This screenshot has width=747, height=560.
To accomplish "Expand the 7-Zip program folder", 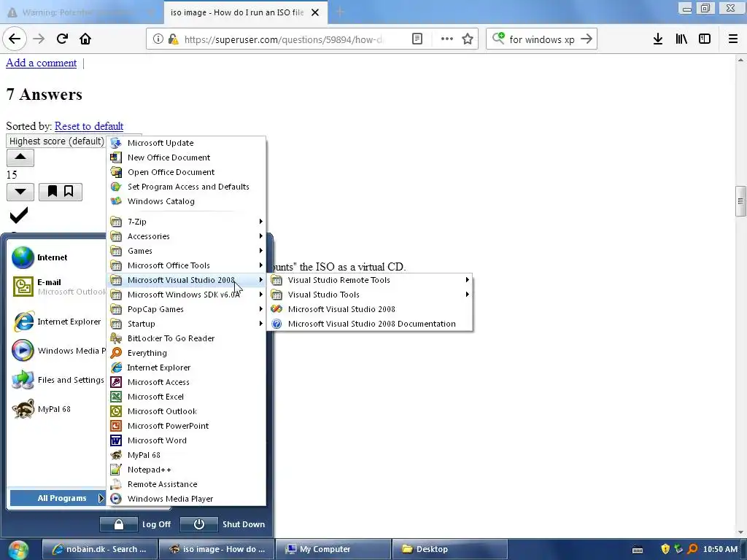I will coord(186,222).
